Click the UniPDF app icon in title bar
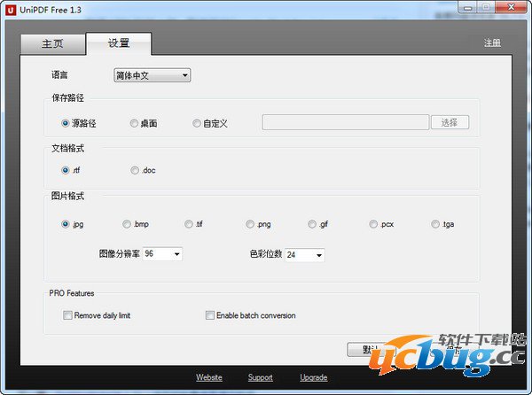 point(11,8)
